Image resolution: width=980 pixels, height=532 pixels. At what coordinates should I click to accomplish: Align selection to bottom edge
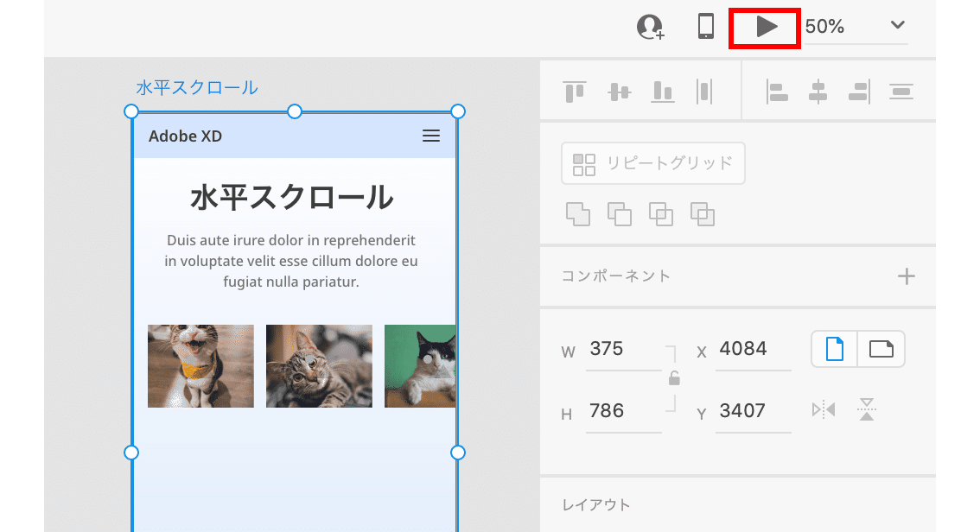(663, 92)
